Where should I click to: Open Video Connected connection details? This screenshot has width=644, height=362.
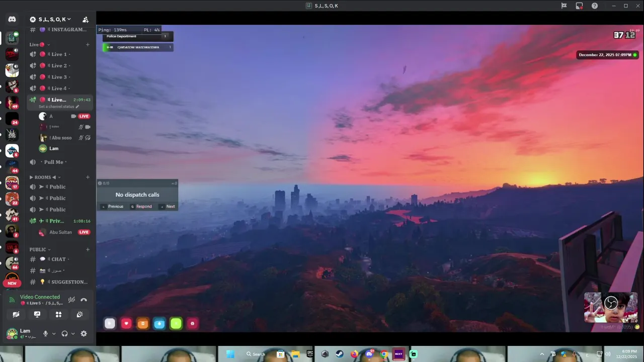(x=40, y=297)
